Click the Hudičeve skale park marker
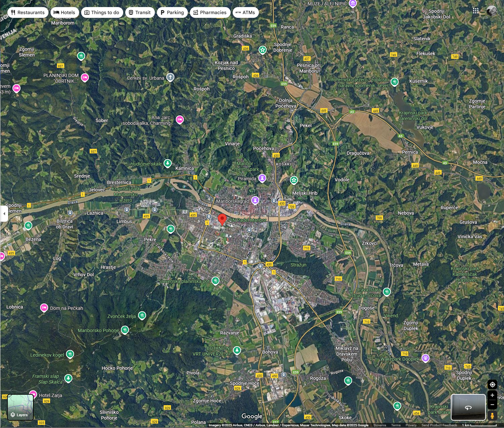 coord(167,163)
